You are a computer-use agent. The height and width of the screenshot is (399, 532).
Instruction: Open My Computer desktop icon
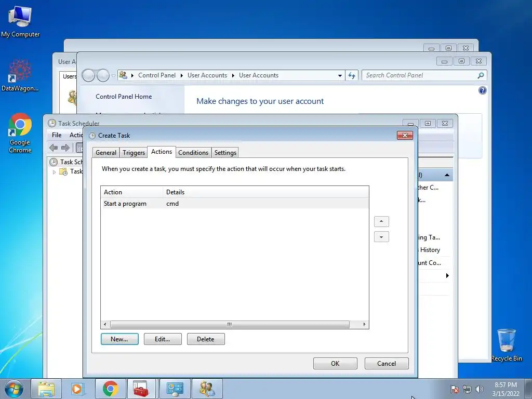[x=20, y=21]
